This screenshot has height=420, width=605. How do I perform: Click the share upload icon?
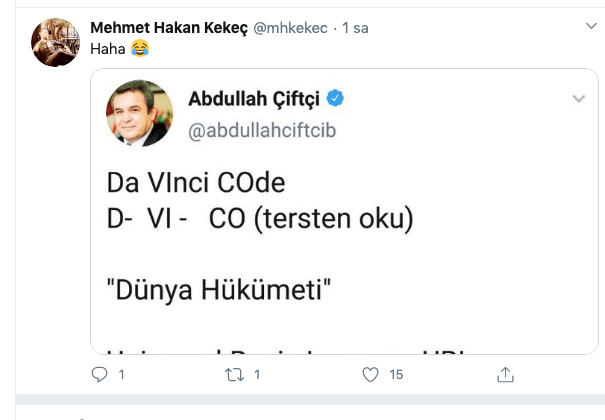tap(505, 374)
